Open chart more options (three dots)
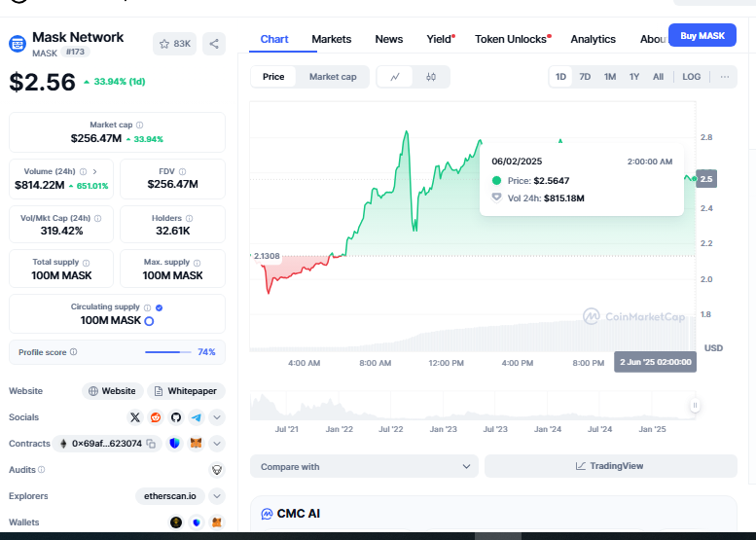 click(x=724, y=77)
